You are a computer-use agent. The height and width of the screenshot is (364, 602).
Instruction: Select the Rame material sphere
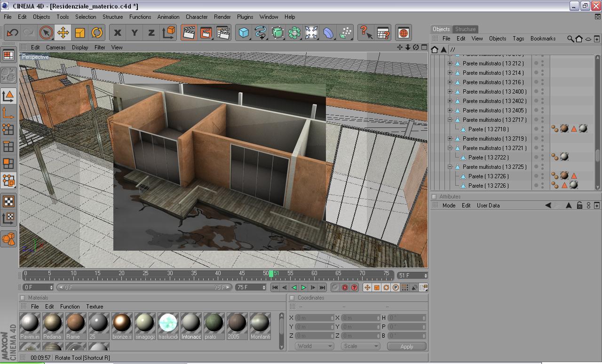[x=75, y=324]
